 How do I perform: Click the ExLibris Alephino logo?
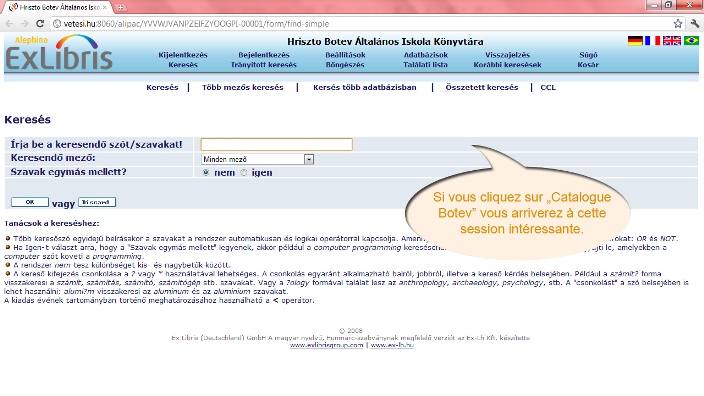click(x=58, y=53)
